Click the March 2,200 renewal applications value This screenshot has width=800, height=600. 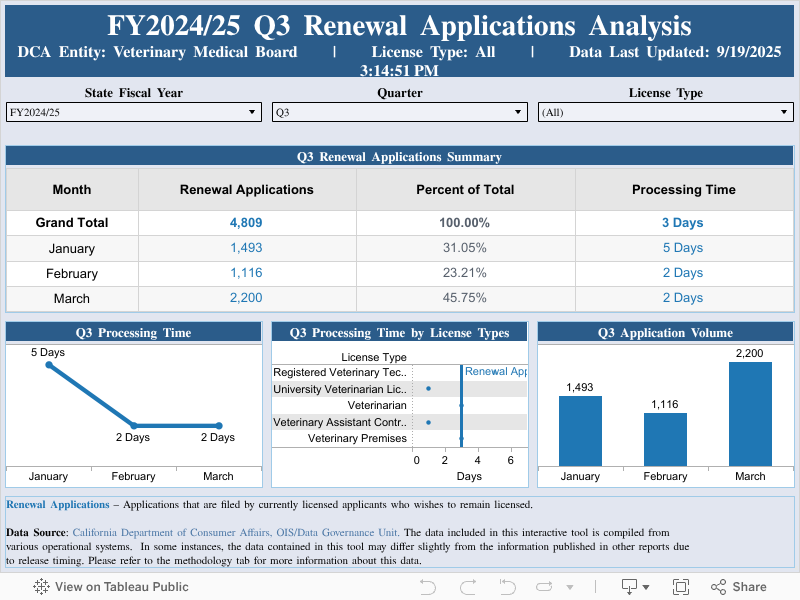[x=246, y=298]
